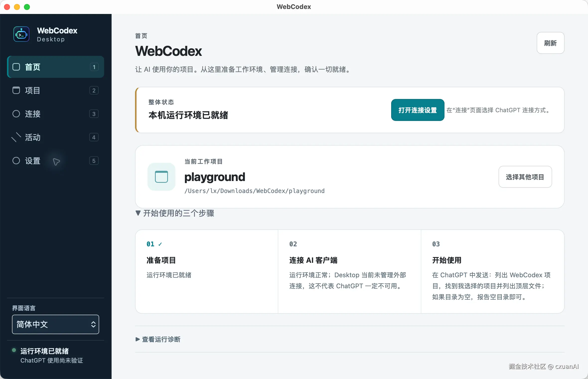
Task: Click the shortcut badge 5 beside 设置
Action: [x=94, y=161]
